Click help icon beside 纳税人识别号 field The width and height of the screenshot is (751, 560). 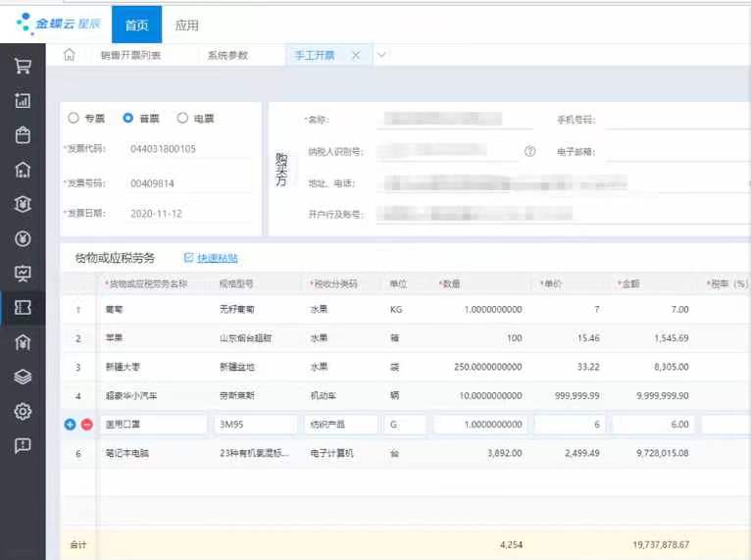pos(529,152)
